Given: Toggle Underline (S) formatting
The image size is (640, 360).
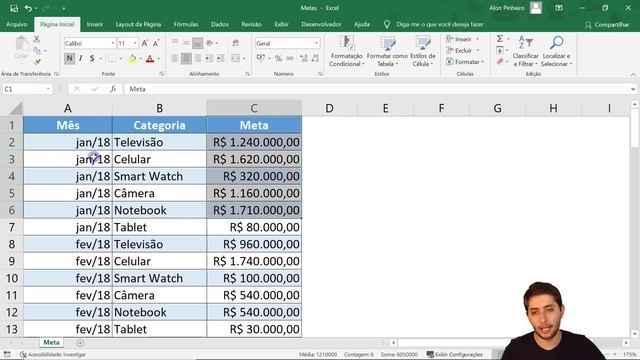Looking at the screenshot, I should pyautogui.click(x=92, y=58).
